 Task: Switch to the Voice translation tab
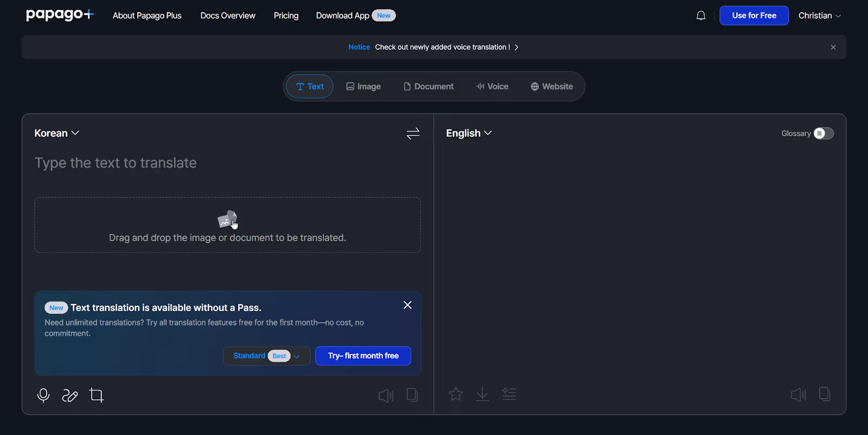492,86
